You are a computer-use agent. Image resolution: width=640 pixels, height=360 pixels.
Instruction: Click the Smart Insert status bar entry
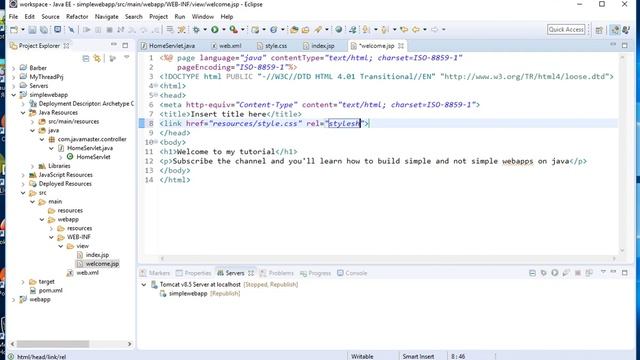pos(418,356)
